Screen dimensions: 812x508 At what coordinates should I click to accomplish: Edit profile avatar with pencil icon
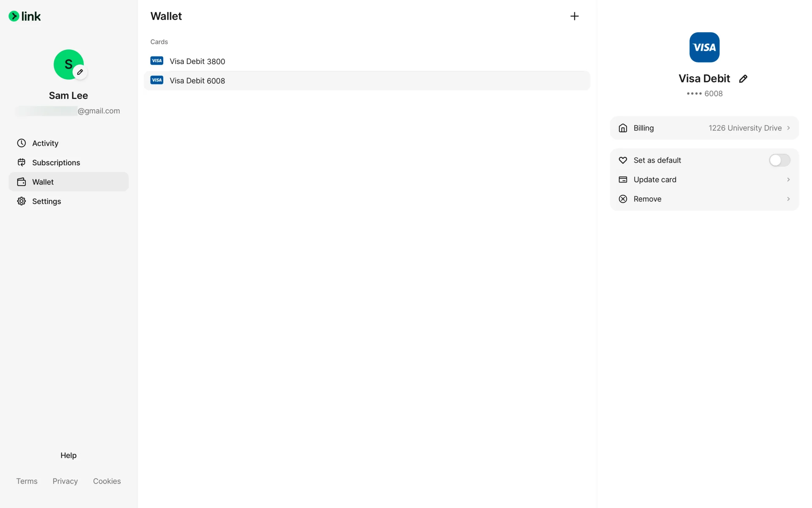(x=80, y=72)
